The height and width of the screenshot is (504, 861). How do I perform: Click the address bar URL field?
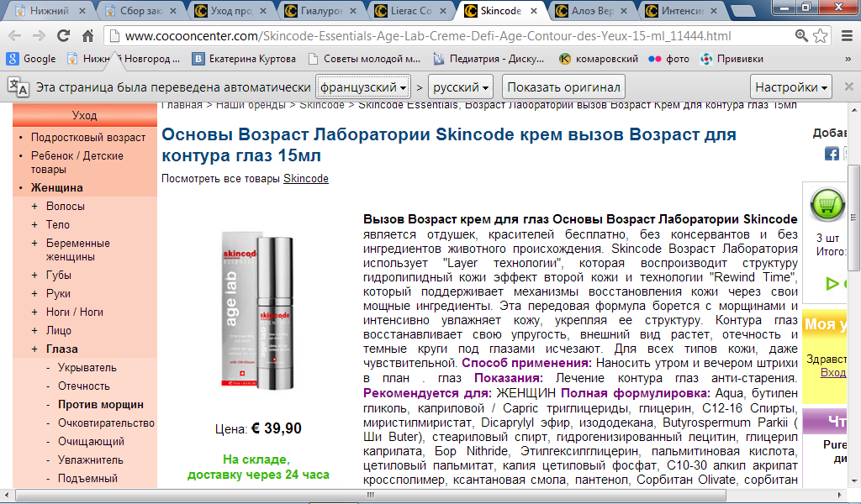click(428, 36)
